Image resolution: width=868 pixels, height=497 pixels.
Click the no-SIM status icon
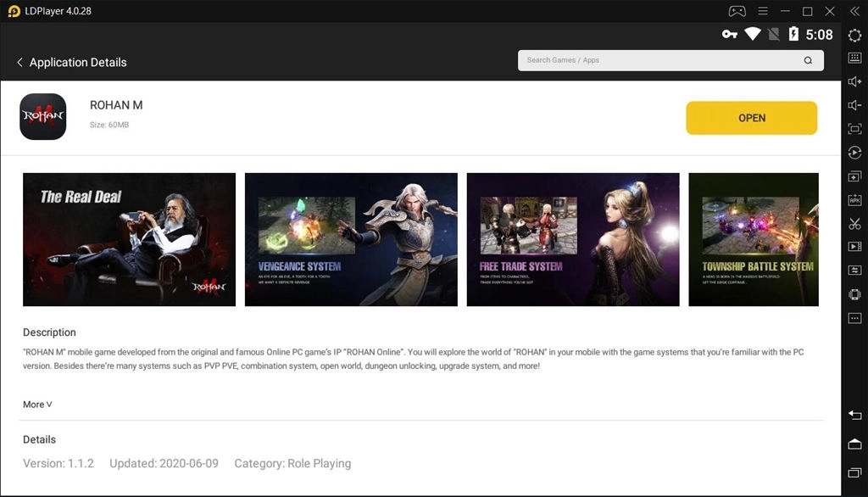[x=774, y=35]
